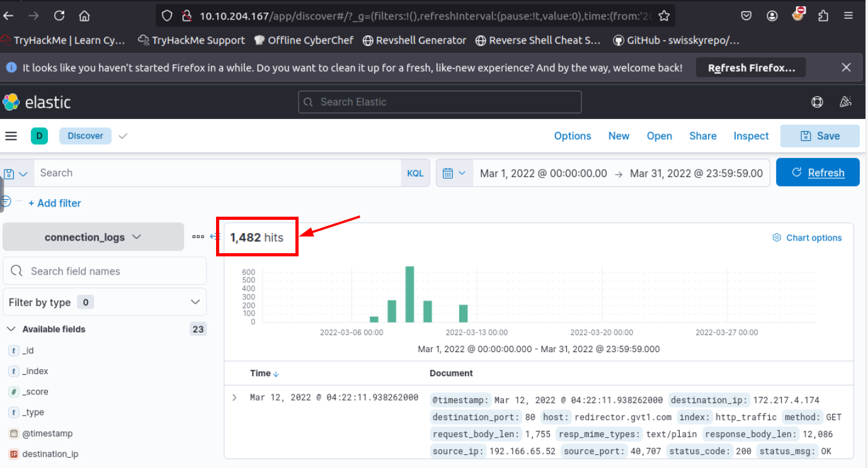Click the blue Refresh query button

point(818,173)
